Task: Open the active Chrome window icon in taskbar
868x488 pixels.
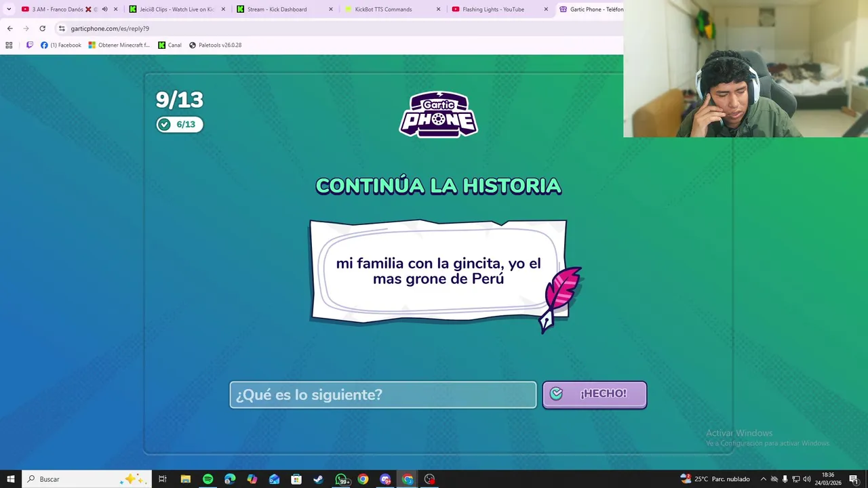Action: 408,479
